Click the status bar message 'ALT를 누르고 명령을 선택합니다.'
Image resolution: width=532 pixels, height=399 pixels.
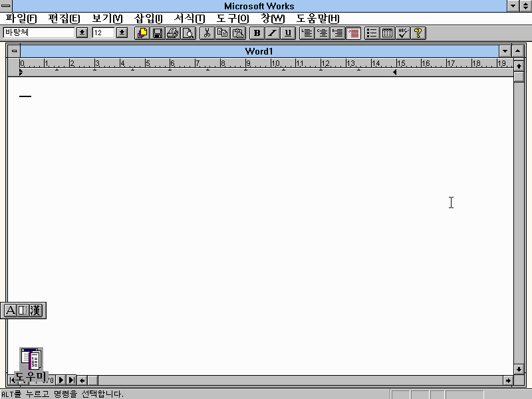[63, 394]
